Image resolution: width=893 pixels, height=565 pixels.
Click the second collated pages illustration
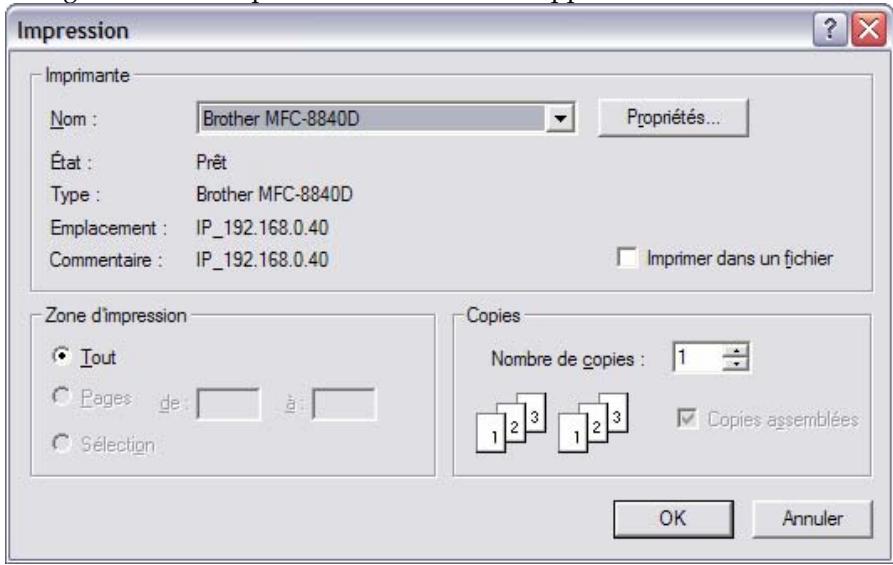tap(593, 423)
